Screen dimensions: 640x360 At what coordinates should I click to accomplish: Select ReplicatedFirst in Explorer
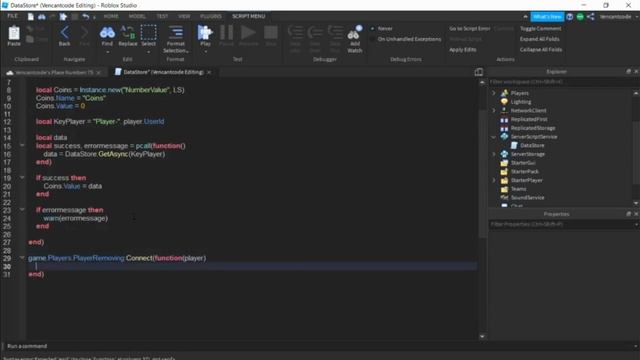click(x=529, y=119)
